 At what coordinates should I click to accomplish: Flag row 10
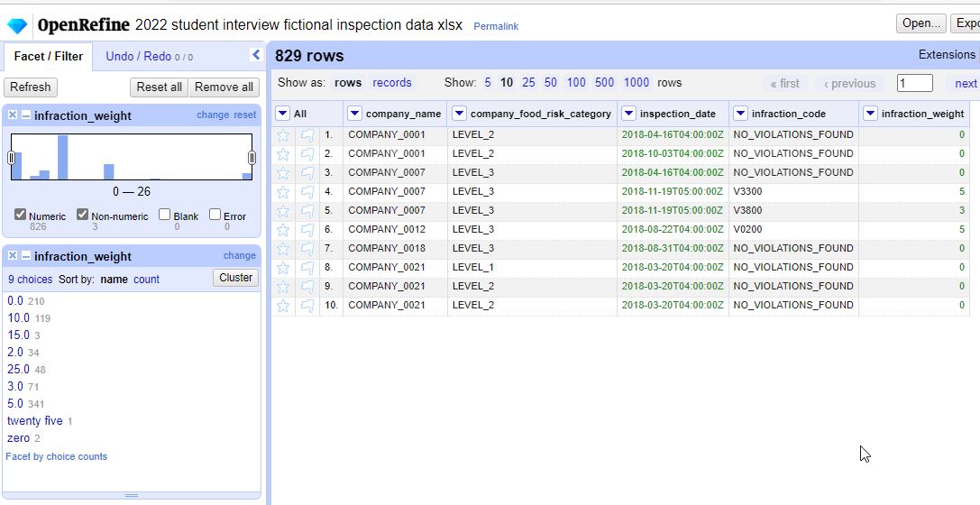307,306
